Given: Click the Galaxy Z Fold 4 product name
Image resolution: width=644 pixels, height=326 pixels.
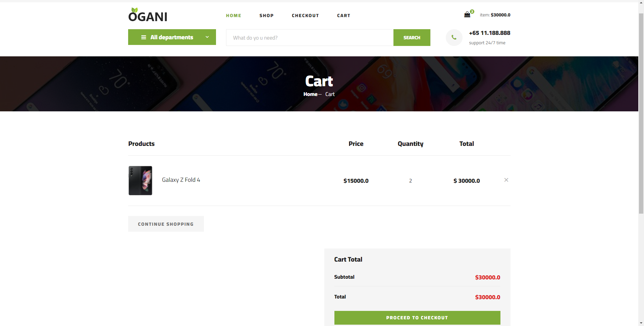Looking at the screenshot, I should 181,179.
